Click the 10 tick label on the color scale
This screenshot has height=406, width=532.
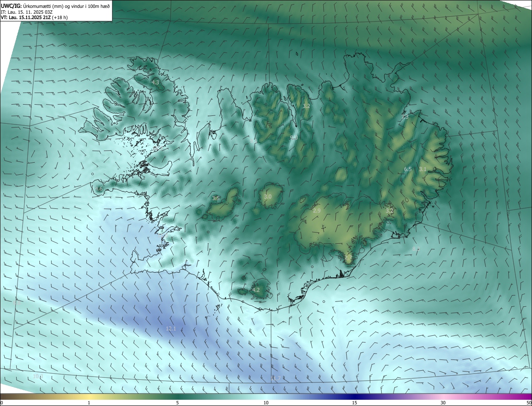coord(266,403)
